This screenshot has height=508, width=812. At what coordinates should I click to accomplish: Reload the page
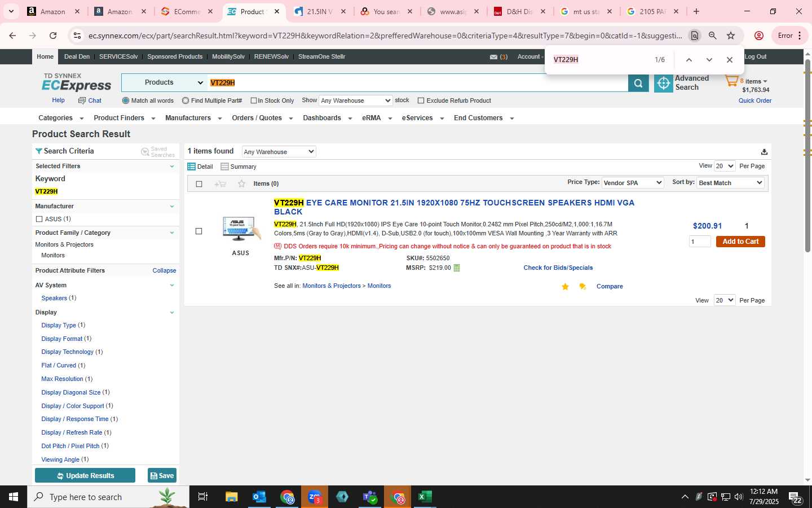click(x=53, y=36)
